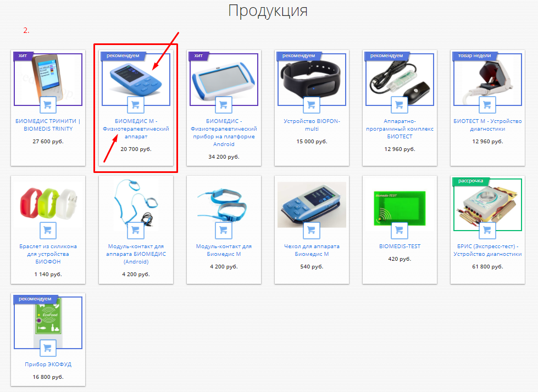Open БИОМЕДИС М - Физиотерапевтический аппарат link

click(136, 129)
